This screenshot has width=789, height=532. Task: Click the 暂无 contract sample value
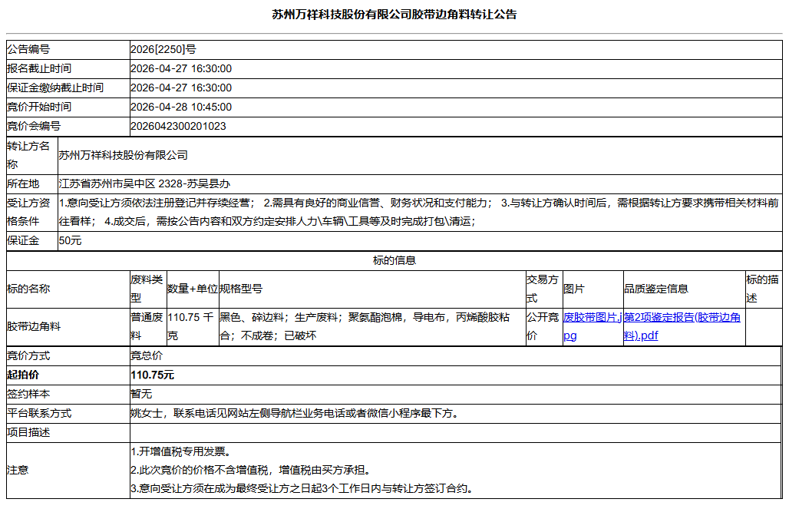pos(141,394)
